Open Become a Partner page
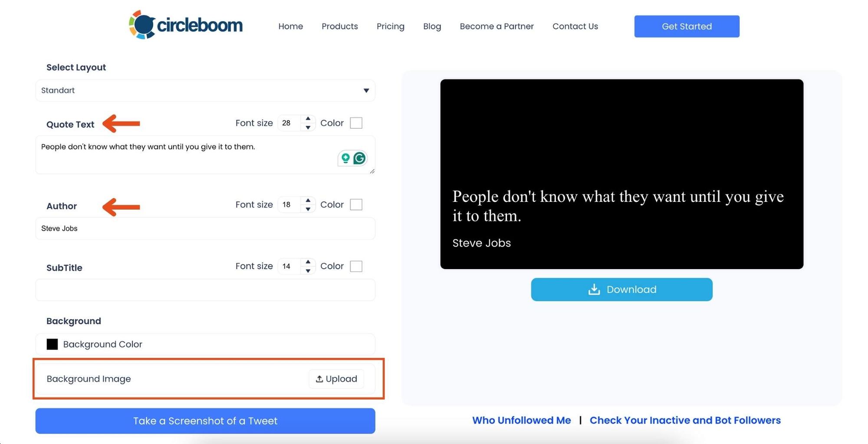Viewport: 868px width, 444px height. (497, 26)
